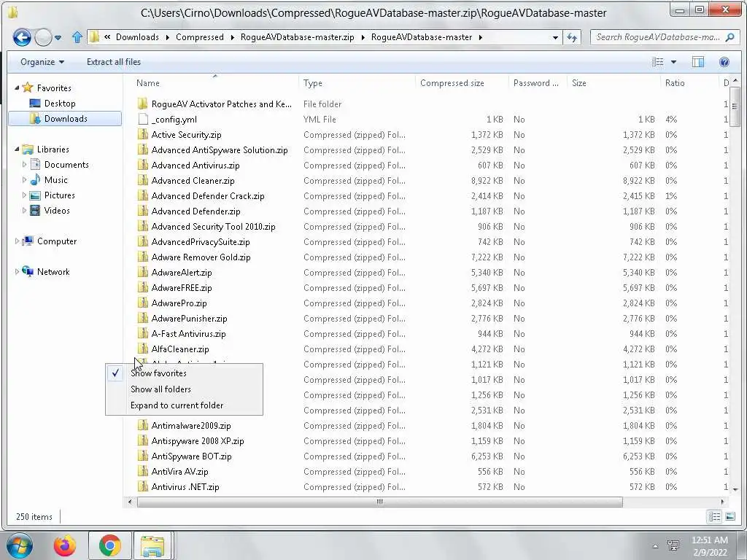The width and height of the screenshot is (747, 560).
Task: Choose Expand to current folder
Action: (x=184, y=405)
